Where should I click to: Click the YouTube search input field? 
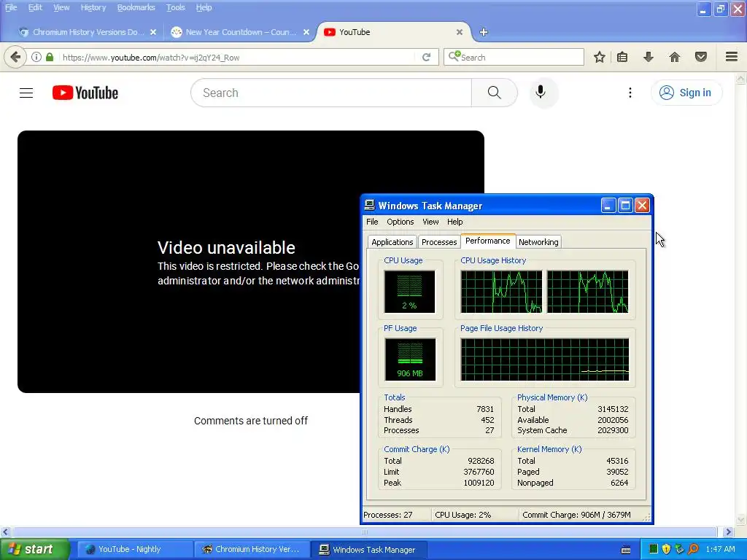331,93
